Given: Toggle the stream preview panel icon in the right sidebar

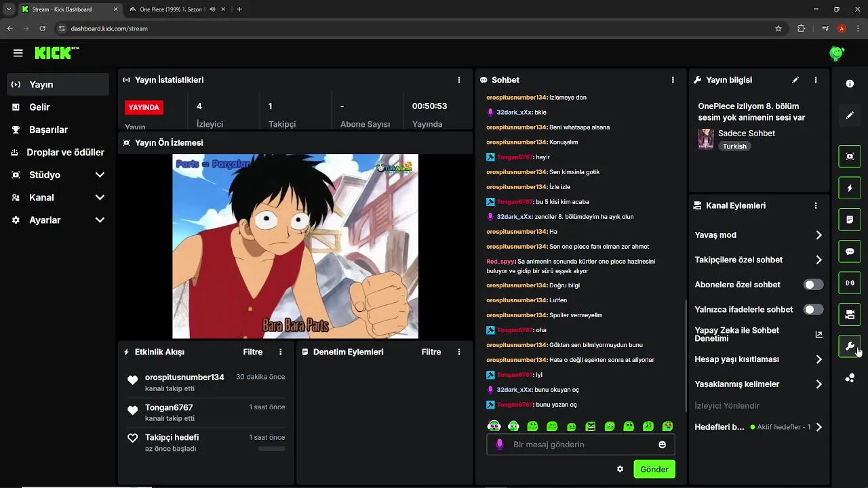Looking at the screenshot, I should 850,157.
